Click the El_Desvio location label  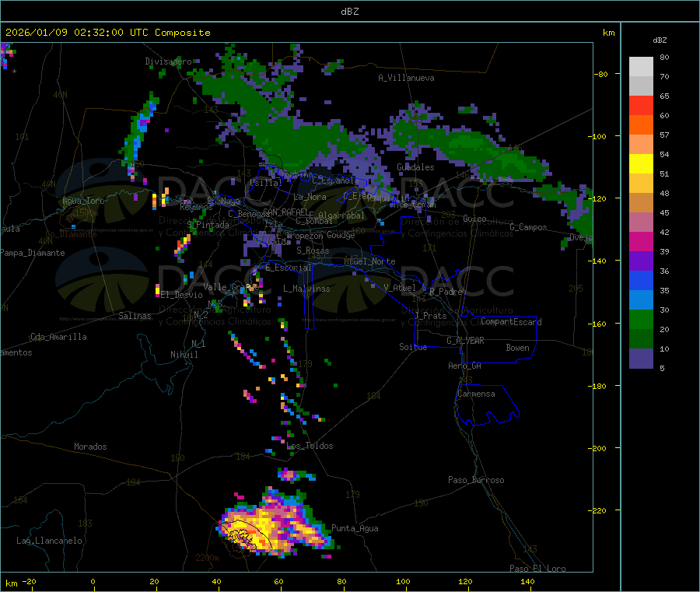coord(182,295)
